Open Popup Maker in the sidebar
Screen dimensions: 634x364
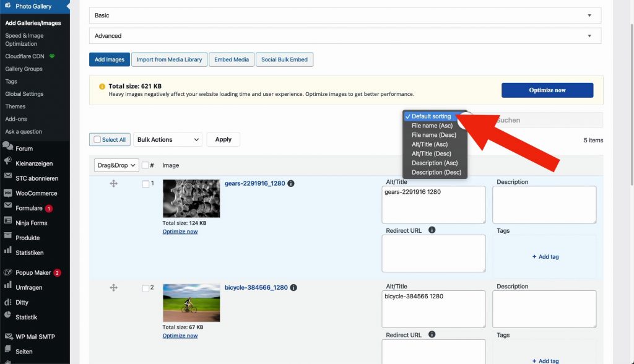coord(33,272)
